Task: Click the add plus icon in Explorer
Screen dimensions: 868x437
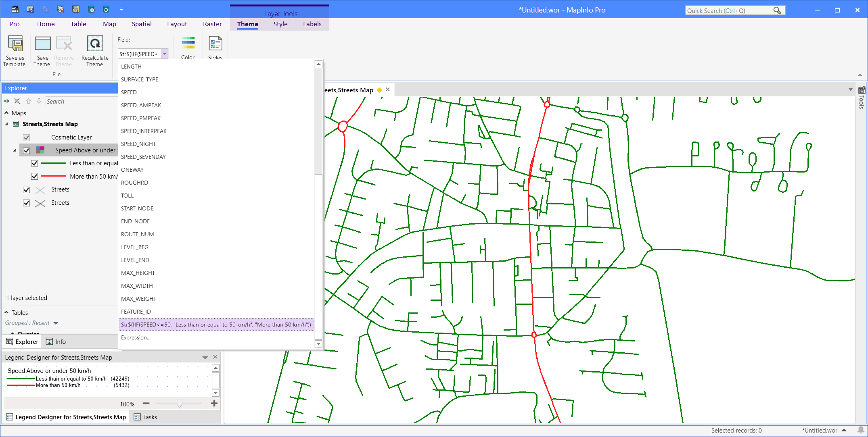Action: coord(6,101)
